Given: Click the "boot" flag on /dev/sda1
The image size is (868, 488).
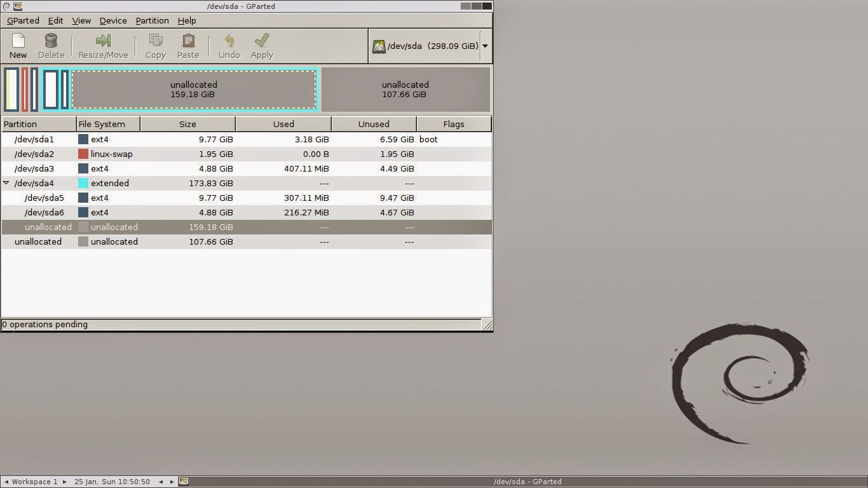Looking at the screenshot, I should pos(428,139).
